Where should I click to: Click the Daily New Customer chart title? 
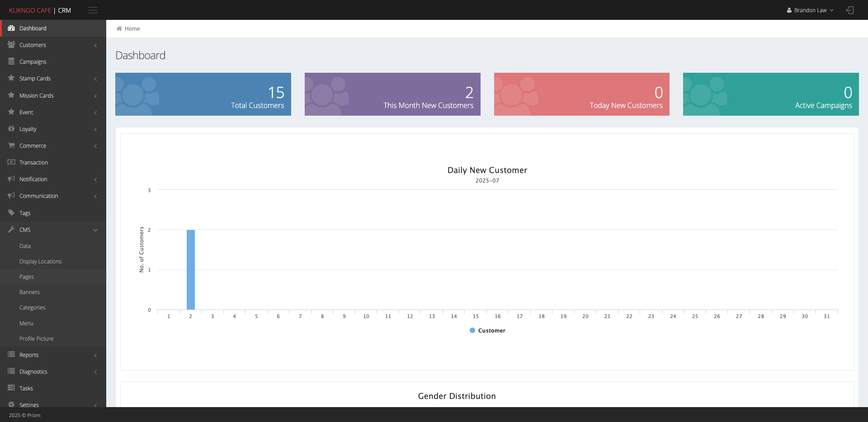point(487,170)
